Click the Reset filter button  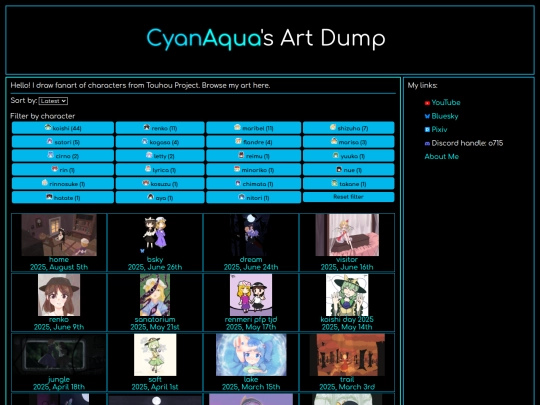349,197
